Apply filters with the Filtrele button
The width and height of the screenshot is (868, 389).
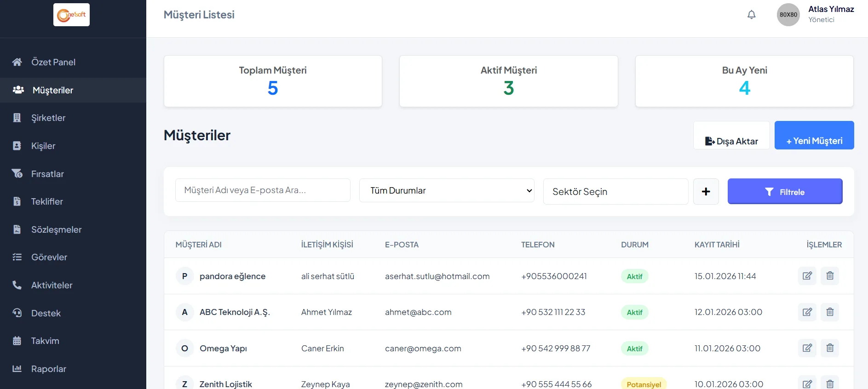pyautogui.click(x=784, y=191)
